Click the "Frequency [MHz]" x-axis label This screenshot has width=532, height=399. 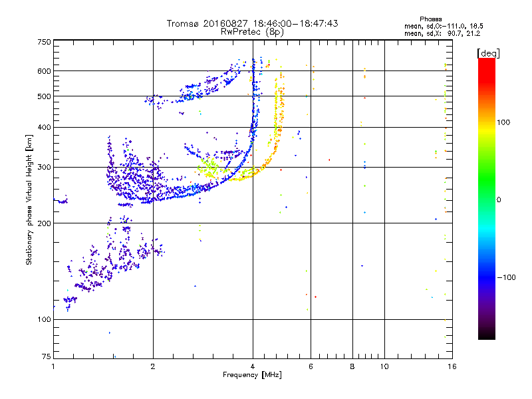[252, 374]
